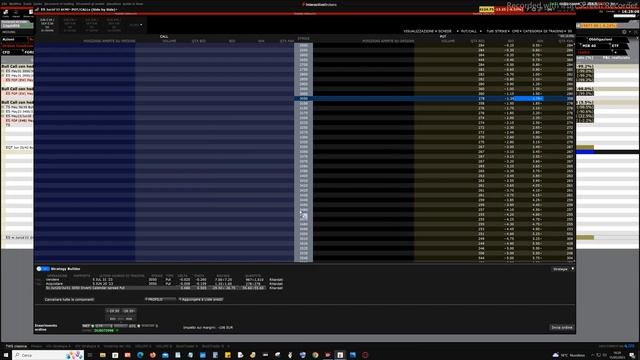Click Cancellare tutte le componenti
This screenshot has width=640, height=360.
coord(69,300)
